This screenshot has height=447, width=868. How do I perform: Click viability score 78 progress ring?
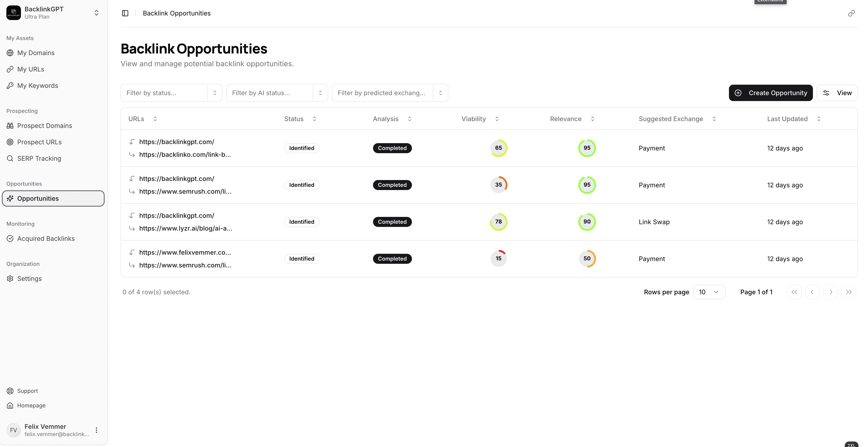click(498, 222)
